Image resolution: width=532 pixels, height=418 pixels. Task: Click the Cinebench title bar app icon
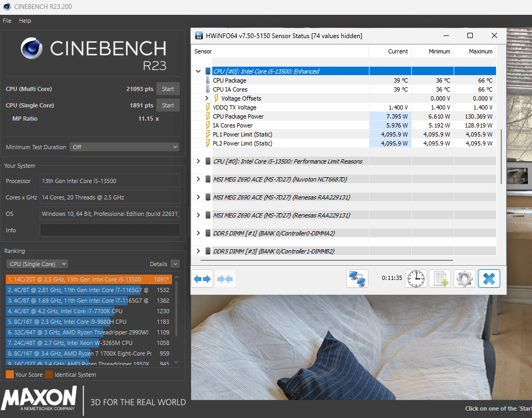point(7,6)
